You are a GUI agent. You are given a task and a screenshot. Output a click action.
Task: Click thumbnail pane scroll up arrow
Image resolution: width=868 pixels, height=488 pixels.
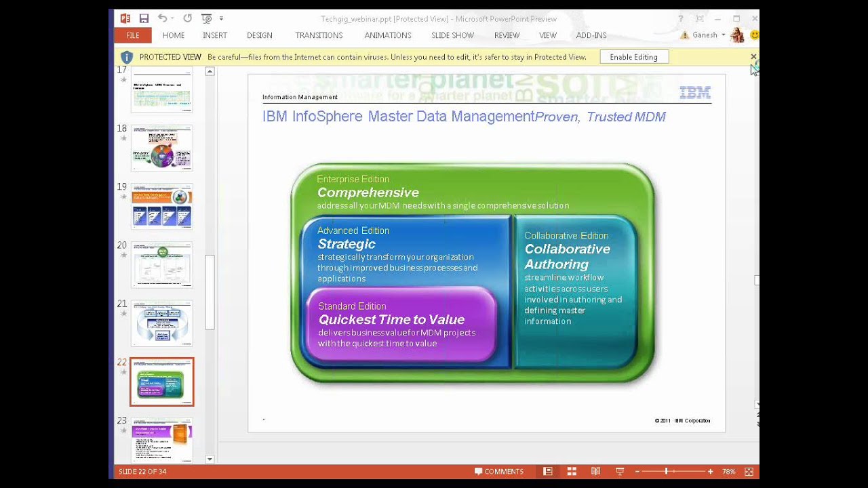210,71
